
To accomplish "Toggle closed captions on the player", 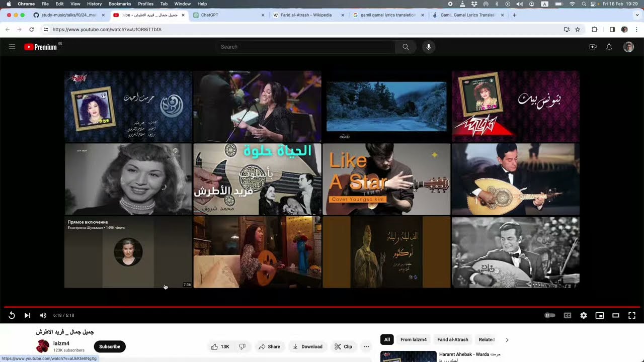I will 568,315.
